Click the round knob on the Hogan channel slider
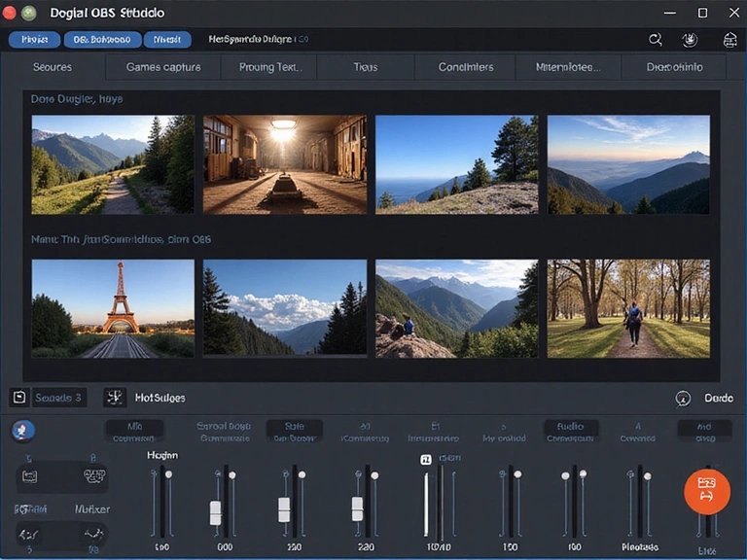The width and height of the screenshot is (747, 560). click(168, 474)
